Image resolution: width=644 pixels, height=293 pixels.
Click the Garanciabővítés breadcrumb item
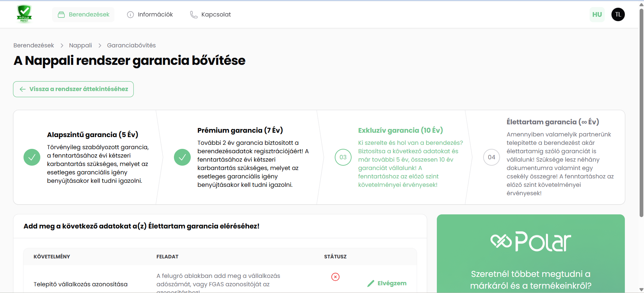[131, 45]
